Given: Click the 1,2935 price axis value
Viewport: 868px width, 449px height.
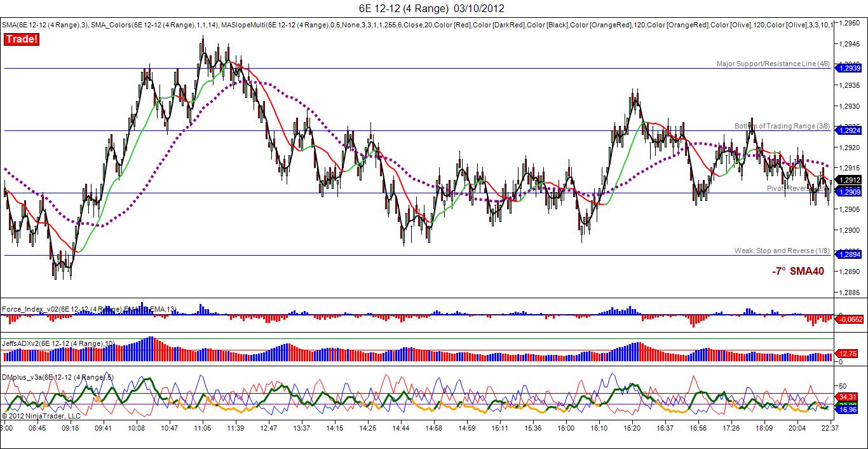Looking at the screenshot, I should [850, 85].
